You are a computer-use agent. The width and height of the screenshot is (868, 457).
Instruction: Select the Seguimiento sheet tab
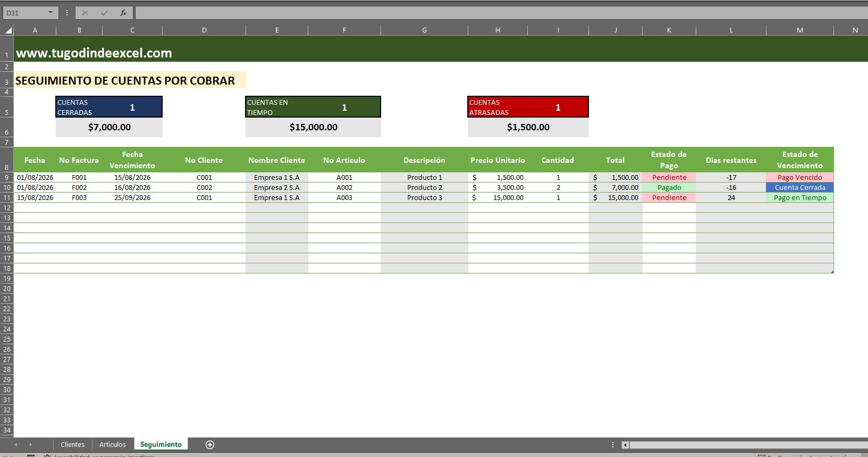[x=161, y=445]
